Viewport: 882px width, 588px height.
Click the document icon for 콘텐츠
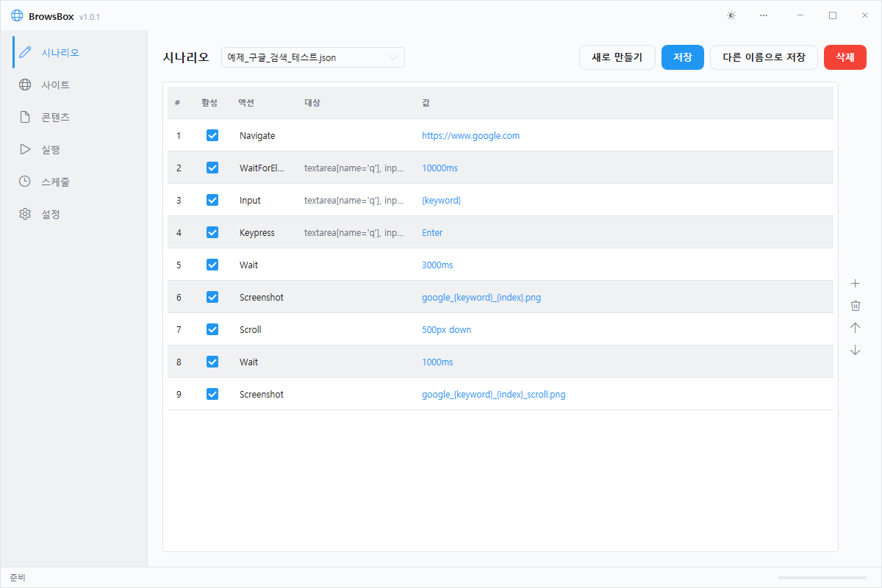tap(25, 117)
